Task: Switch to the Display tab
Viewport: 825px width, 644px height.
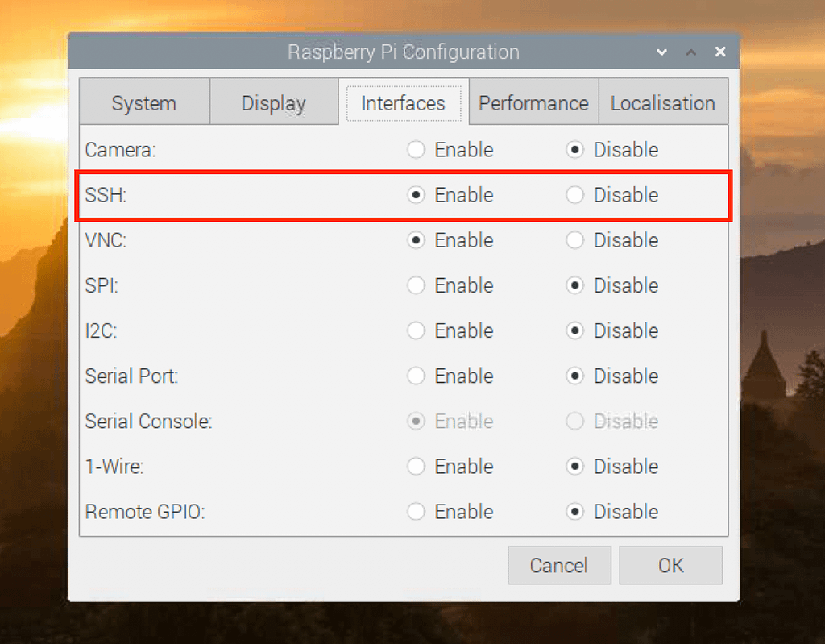Action: 274,103
